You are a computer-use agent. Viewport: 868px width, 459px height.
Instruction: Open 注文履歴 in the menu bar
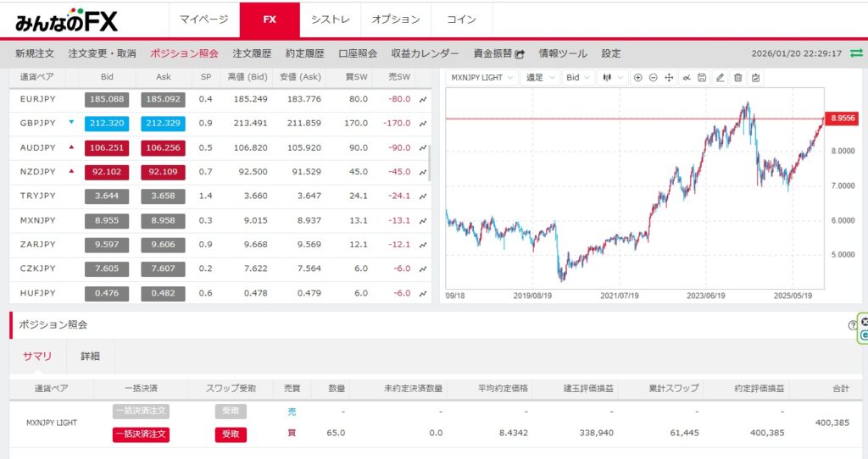(x=252, y=53)
